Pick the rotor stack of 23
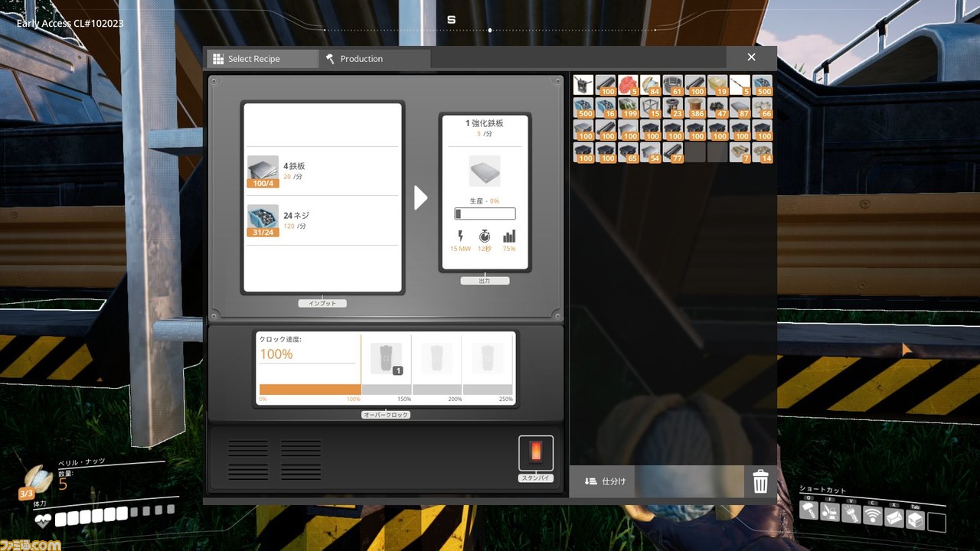This screenshot has height=551, width=980. tap(673, 107)
